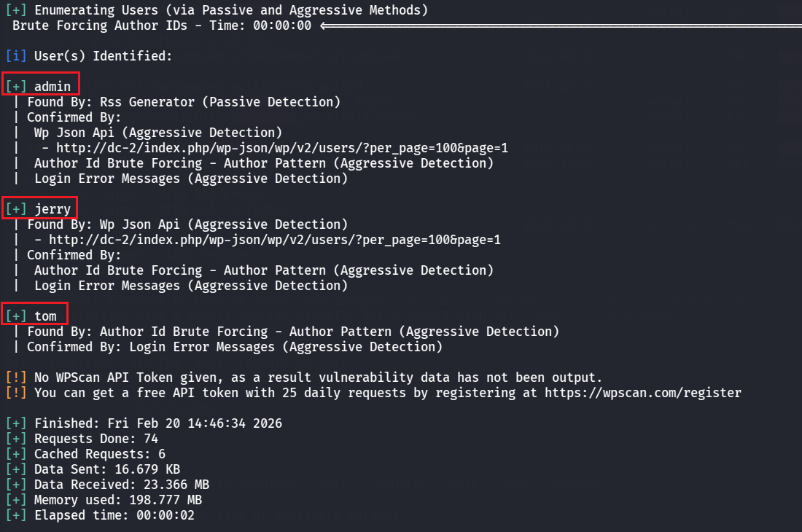The image size is (802, 532).
Task: Click the [+] marker next to admin
Action: pos(16,87)
